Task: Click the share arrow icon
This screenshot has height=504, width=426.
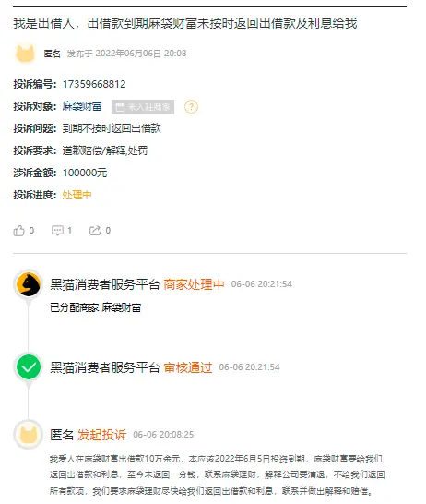Action: [x=95, y=231]
